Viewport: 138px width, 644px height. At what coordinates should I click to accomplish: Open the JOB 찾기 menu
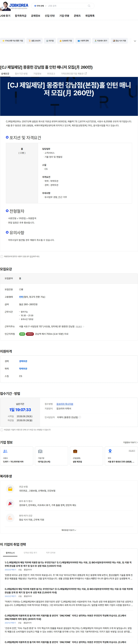(x=5, y=16)
